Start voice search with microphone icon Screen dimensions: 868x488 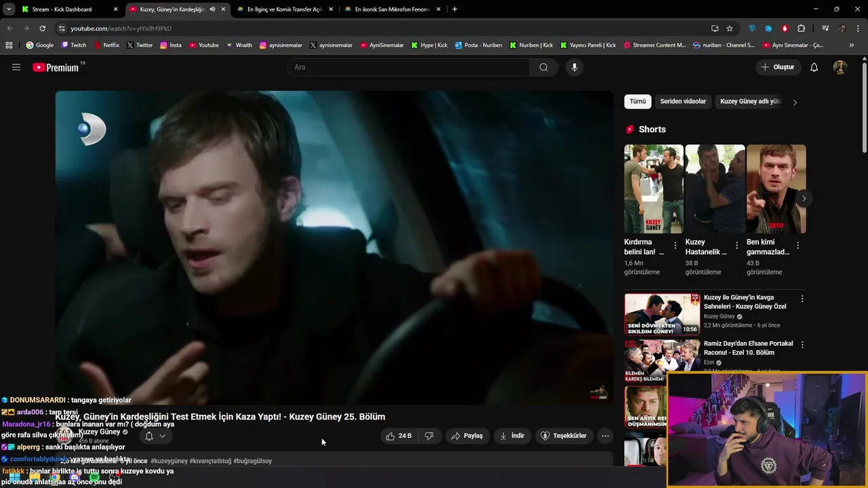pos(574,67)
